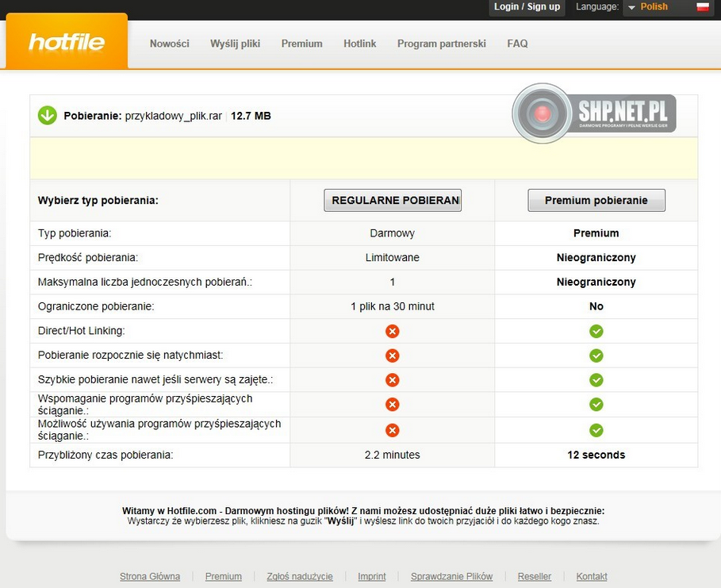Image resolution: width=721 pixels, height=588 pixels.
Task: Open Sprawdzanie Plików link
Action: pos(451,577)
